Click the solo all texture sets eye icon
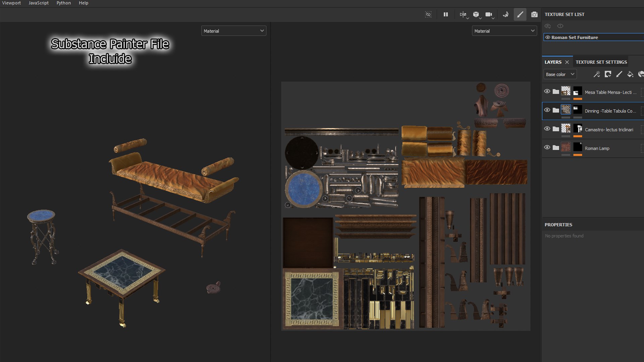 click(x=548, y=26)
